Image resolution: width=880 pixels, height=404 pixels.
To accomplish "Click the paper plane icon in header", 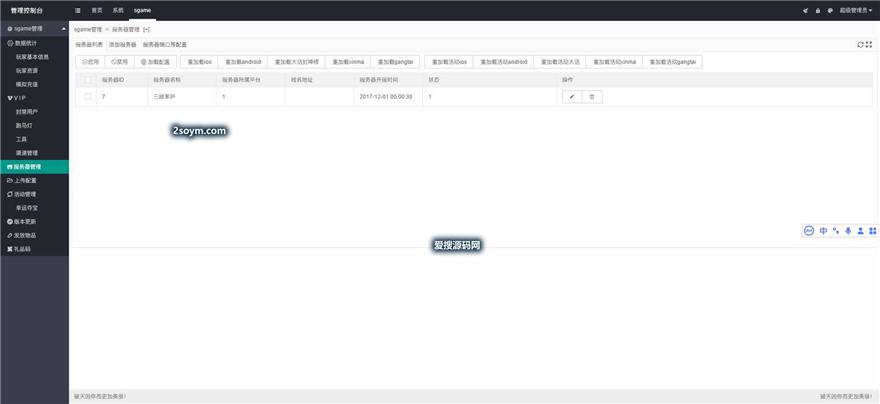I will click(805, 10).
